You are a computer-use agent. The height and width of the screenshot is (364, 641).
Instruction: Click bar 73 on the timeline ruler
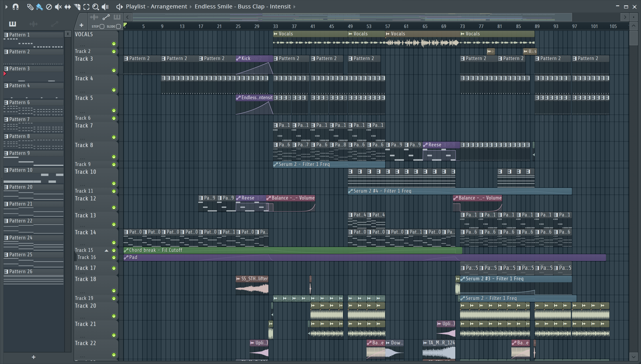462,26
